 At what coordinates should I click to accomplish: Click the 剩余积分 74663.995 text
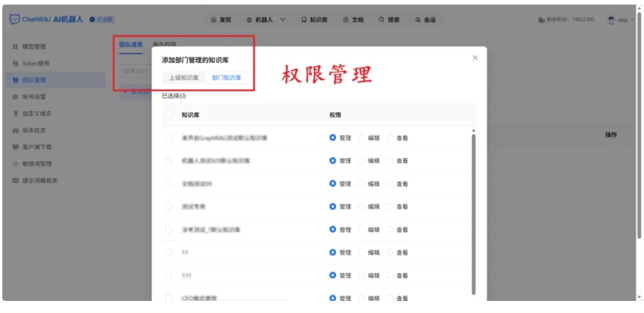point(570,20)
